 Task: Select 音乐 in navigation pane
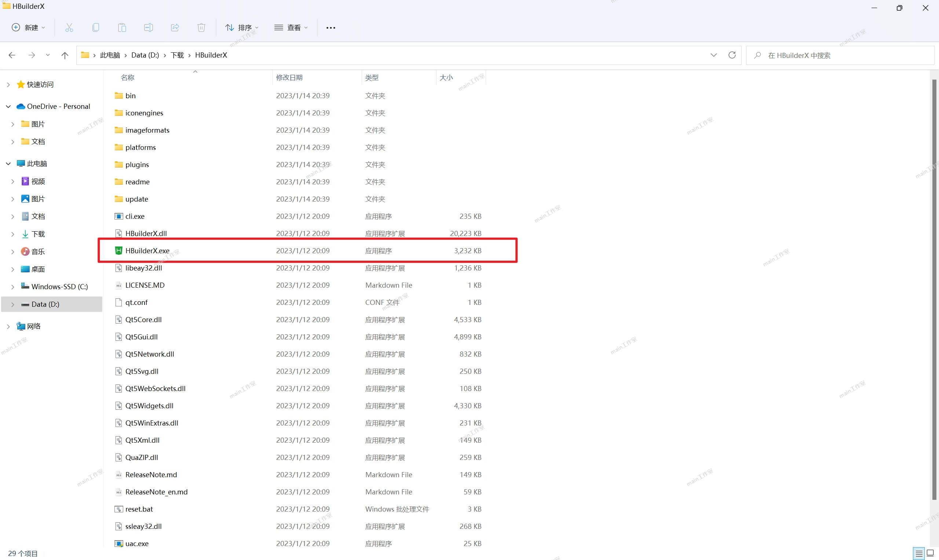pyautogui.click(x=38, y=251)
